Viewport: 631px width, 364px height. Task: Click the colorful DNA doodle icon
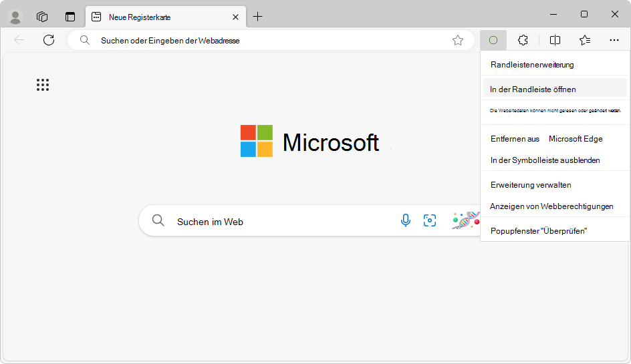click(466, 220)
